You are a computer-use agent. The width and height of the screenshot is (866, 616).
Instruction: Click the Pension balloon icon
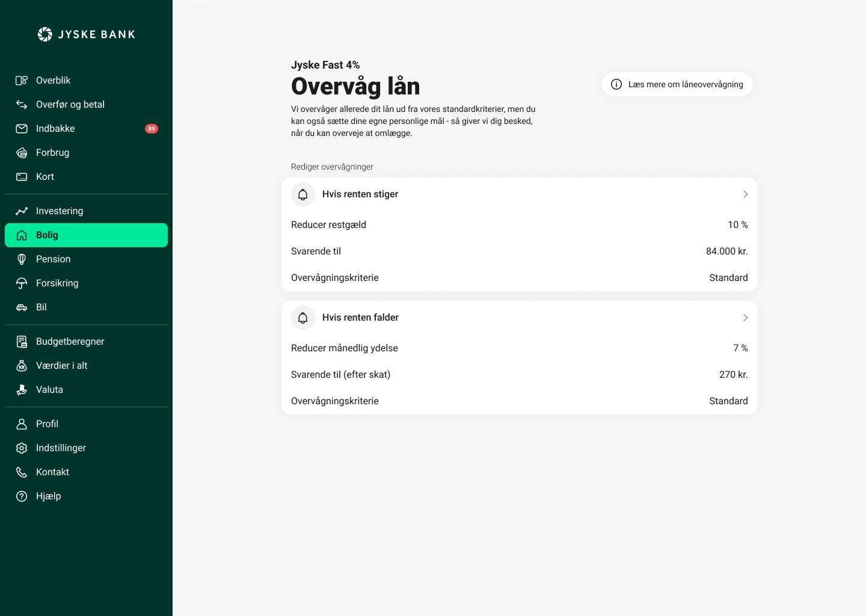pyautogui.click(x=22, y=259)
